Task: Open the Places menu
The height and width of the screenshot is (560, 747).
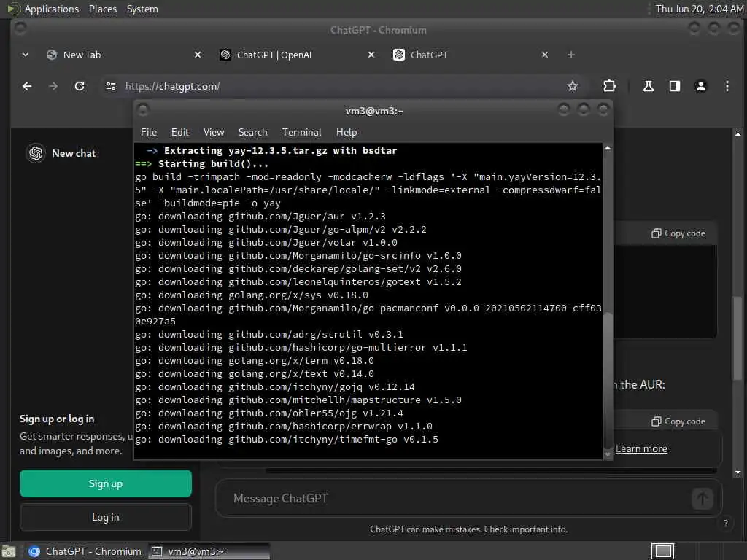Action: (103, 9)
